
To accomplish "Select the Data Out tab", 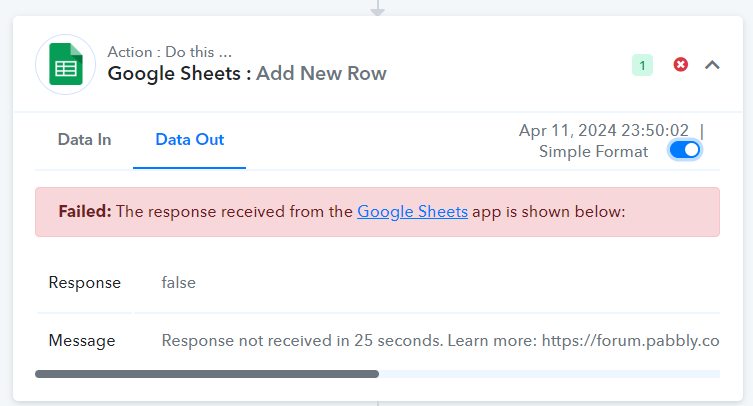I will pyautogui.click(x=190, y=140).
